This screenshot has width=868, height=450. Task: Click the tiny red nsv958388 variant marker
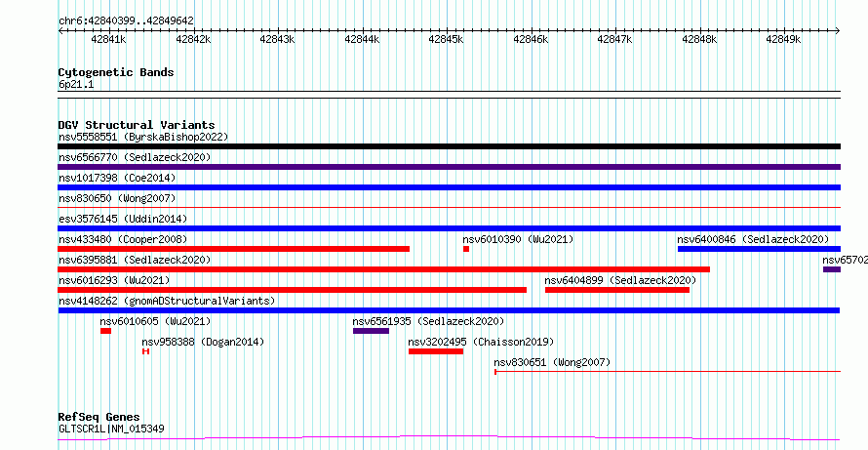coord(145,351)
